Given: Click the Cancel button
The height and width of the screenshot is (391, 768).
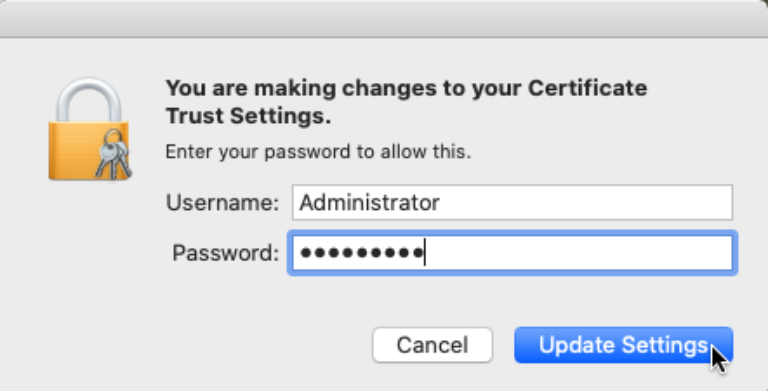Looking at the screenshot, I should tap(432, 345).
